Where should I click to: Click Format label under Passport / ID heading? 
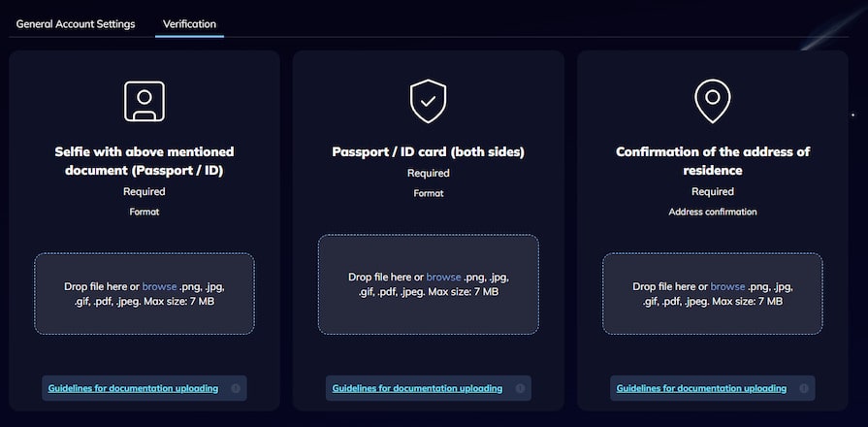[428, 193]
